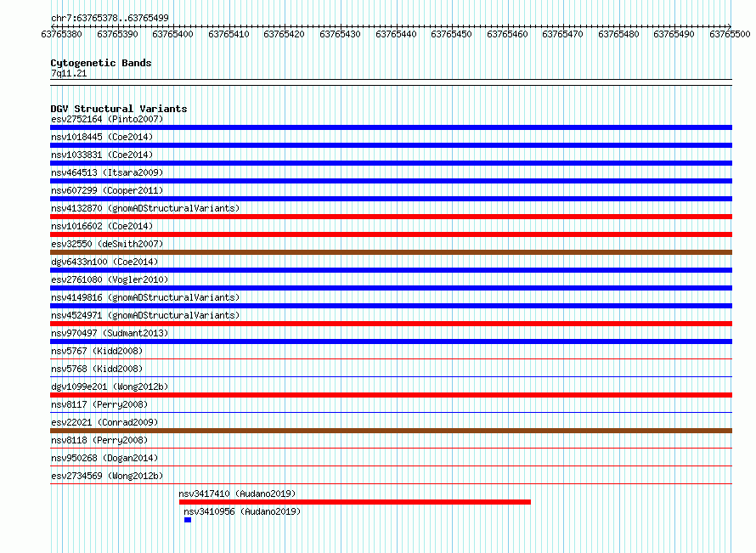This screenshot has width=756, height=553.
Task: Click the brown bar under esv22021
Action: [x=391, y=431]
